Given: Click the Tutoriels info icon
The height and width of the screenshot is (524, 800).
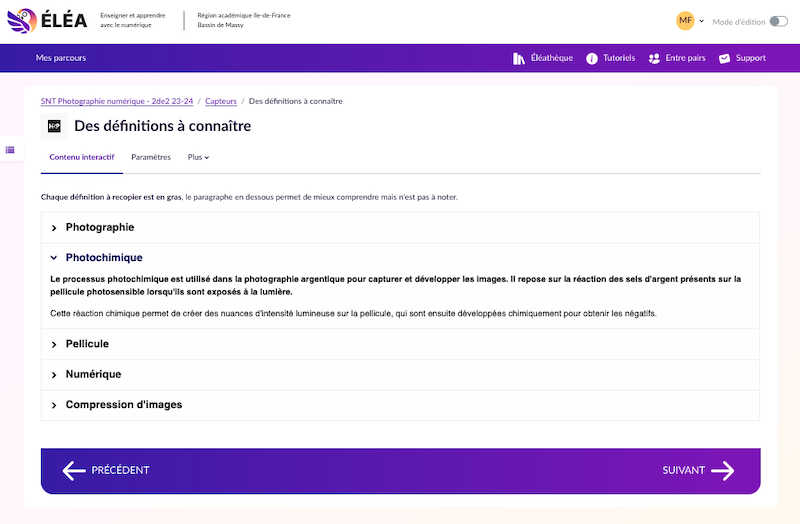Looking at the screenshot, I should tap(592, 58).
